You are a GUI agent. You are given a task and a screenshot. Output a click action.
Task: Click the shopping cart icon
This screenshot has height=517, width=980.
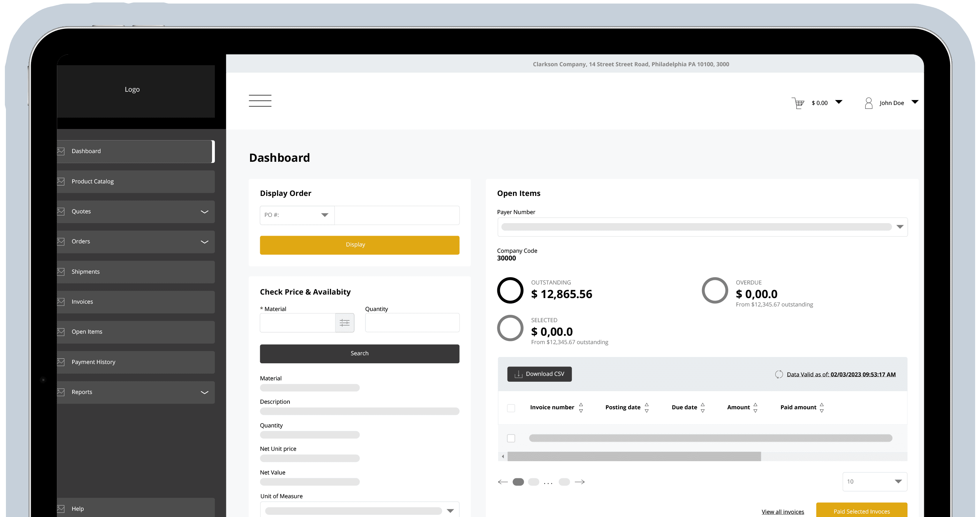(798, 103)
